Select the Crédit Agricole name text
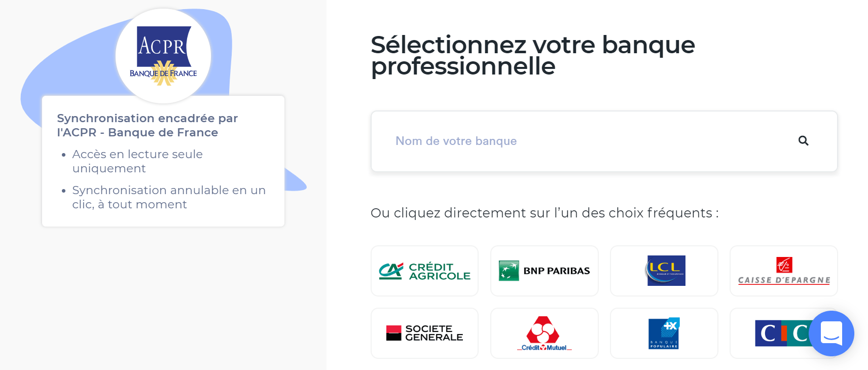868x370 pixels. 439,271
